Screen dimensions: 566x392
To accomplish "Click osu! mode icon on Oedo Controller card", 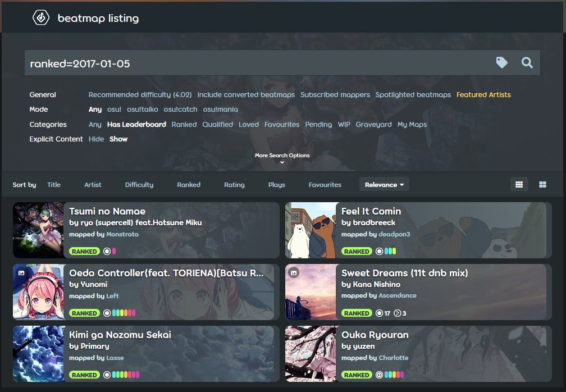I will [107, 313].
